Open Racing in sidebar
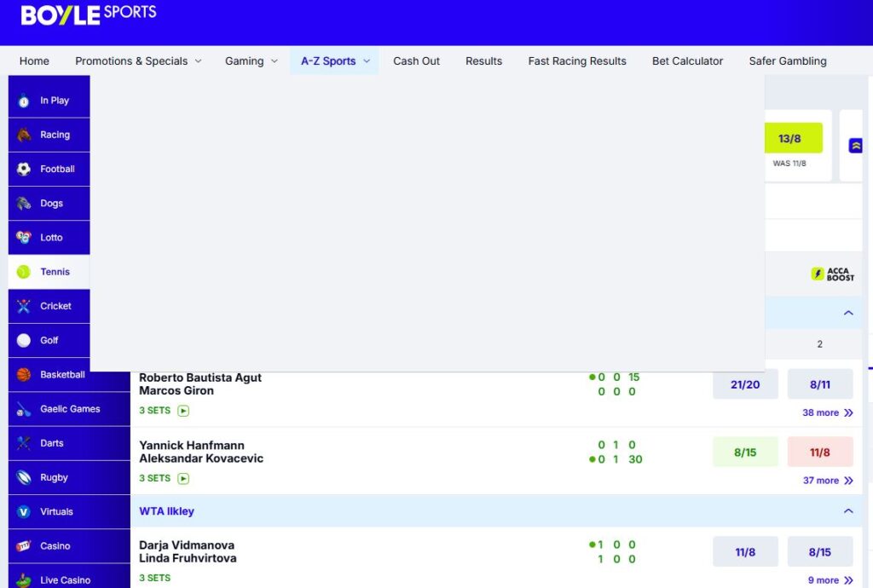873x588 pixels. pos(49,135)
